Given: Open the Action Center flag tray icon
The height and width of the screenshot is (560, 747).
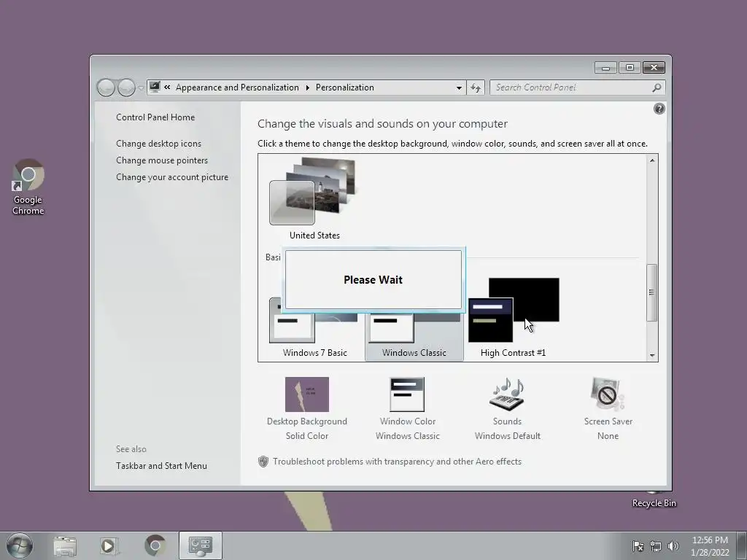Looking at the screenshot, I should (x=638, y=546).
